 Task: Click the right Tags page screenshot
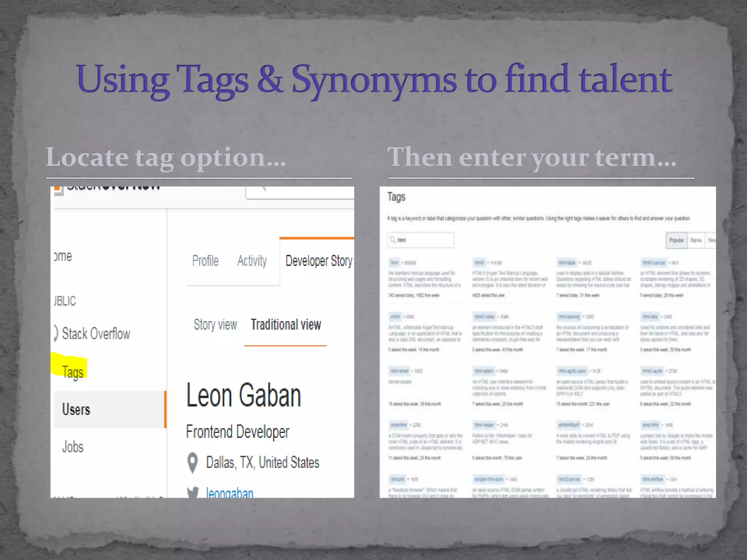(x=547, y=342)
